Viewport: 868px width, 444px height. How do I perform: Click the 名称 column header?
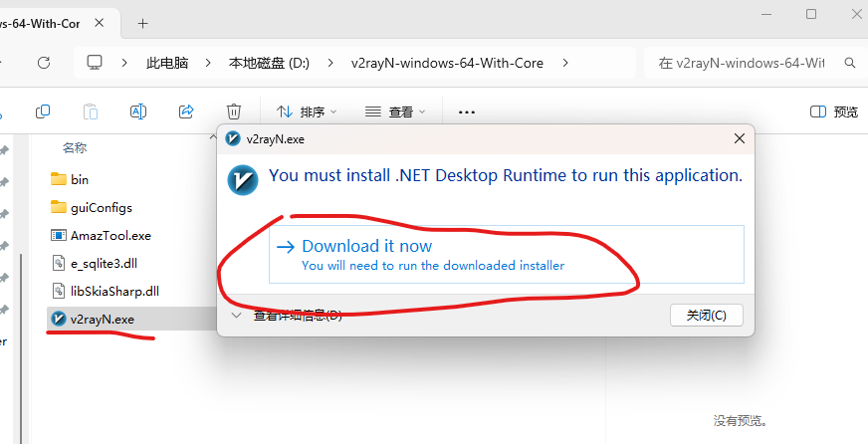pos(75,147)
